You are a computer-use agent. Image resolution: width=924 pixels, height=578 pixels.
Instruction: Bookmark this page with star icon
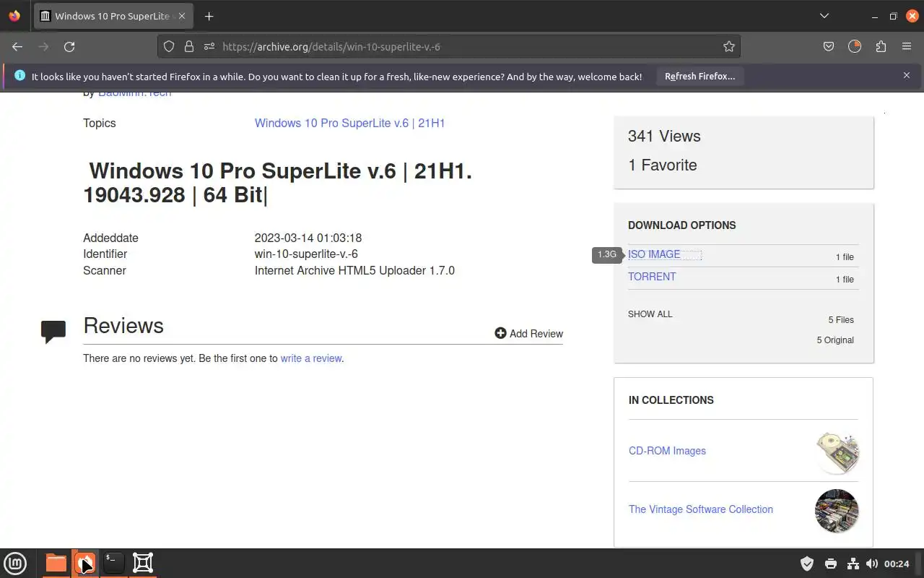(729, 46)
